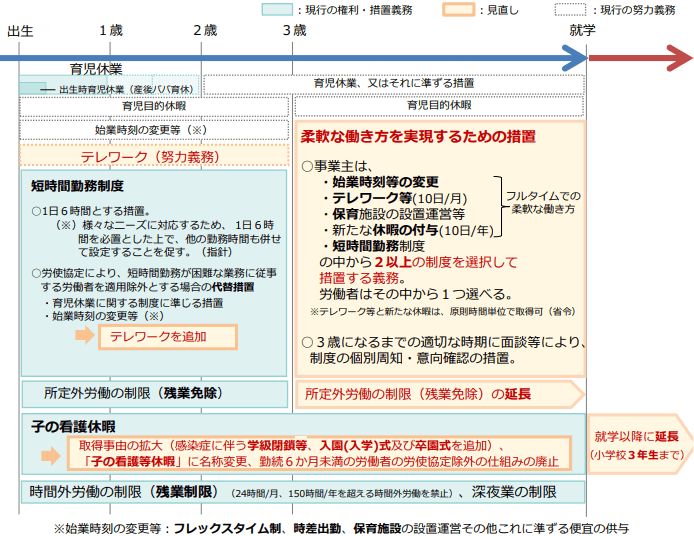The width and height of the screenshot is (694, 536).
Task: Click the 柔軟な働き方を実現するための措置 heading
Action: [x=418, y=136]
